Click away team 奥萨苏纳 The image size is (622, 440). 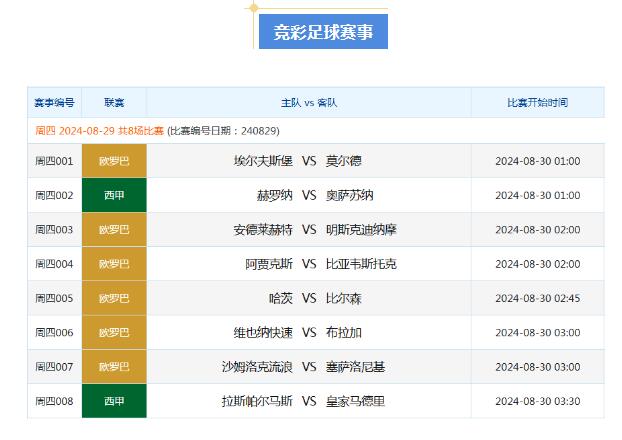pos(349,195)
